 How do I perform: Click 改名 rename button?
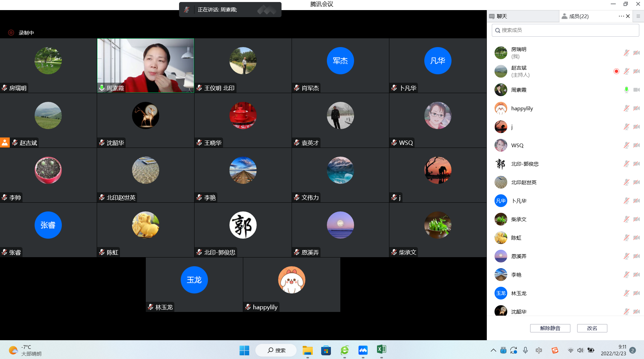click(x=592, y=328)
